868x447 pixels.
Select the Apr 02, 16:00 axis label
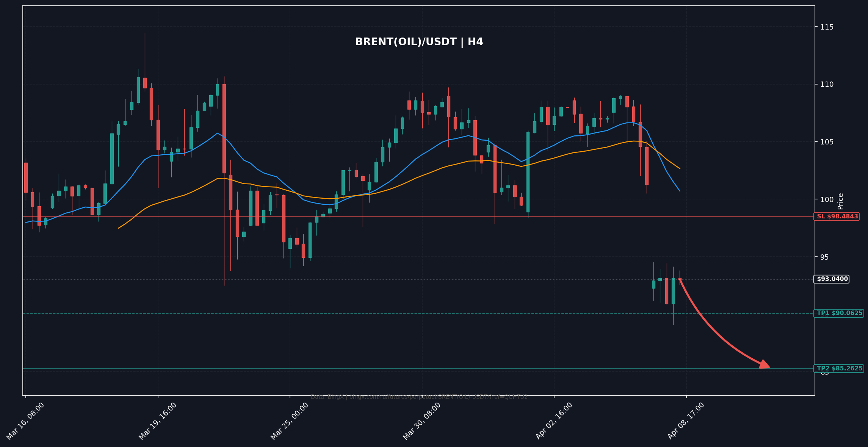[x=554, y=421]
